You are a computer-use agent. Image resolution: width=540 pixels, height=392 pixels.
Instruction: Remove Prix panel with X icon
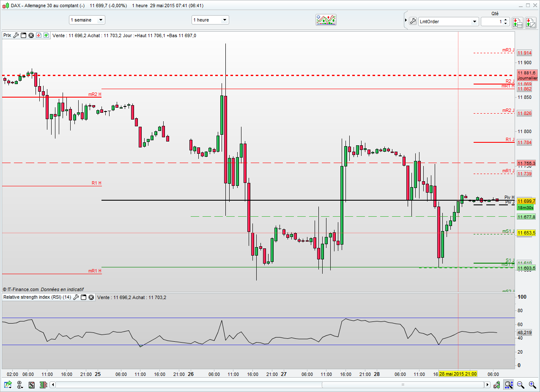click(31, 35)
